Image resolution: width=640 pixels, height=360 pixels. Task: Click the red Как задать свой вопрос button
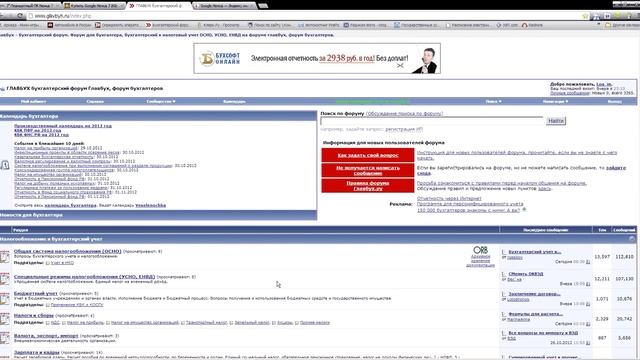click(x=368, y=156)
